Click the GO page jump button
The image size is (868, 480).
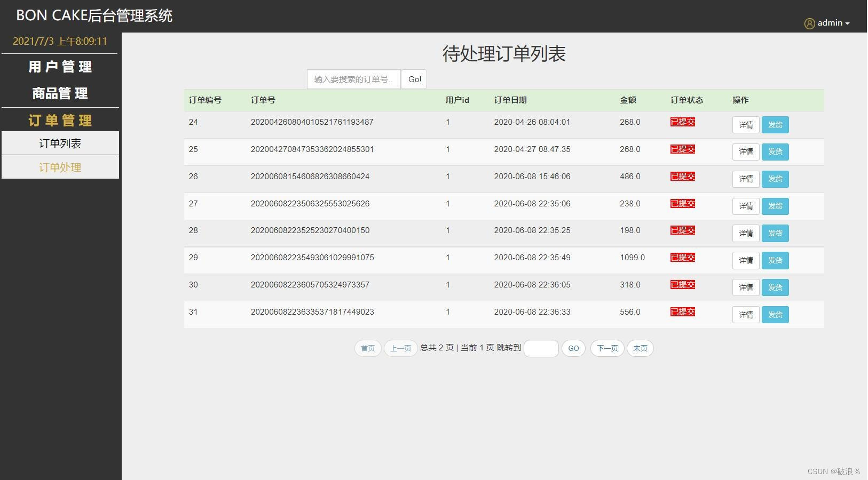coord(574,348)
